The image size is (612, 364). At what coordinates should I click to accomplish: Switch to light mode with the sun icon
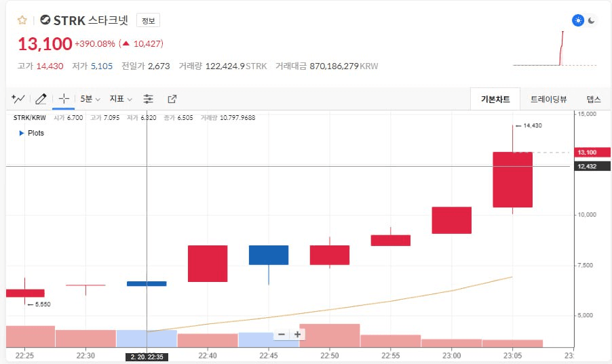pos(578,20)
